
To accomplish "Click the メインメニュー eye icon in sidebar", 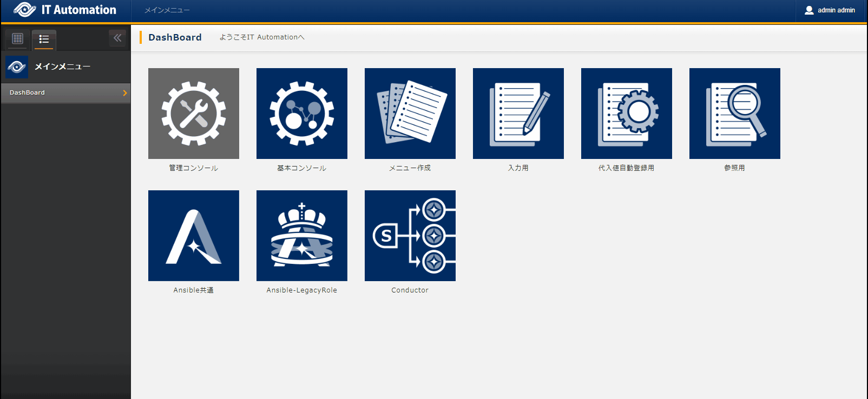I will click(x=17, y=67).
